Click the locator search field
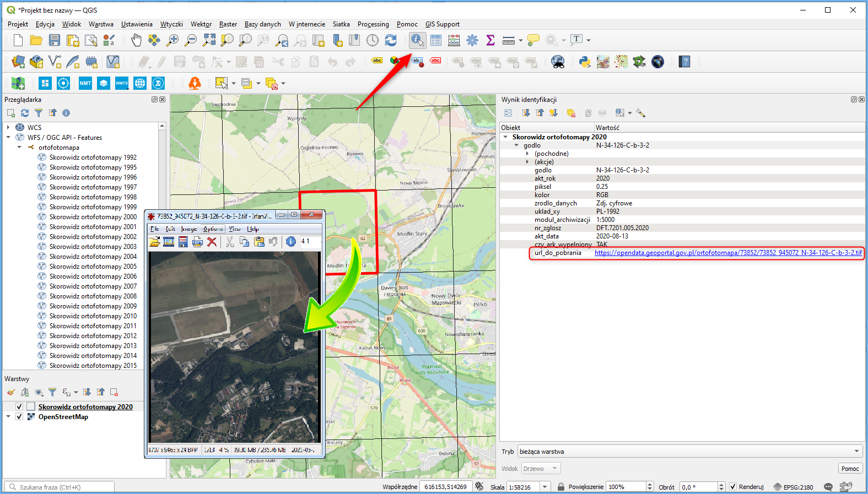Viewport: 868px width, 494px height. point(60,487)
